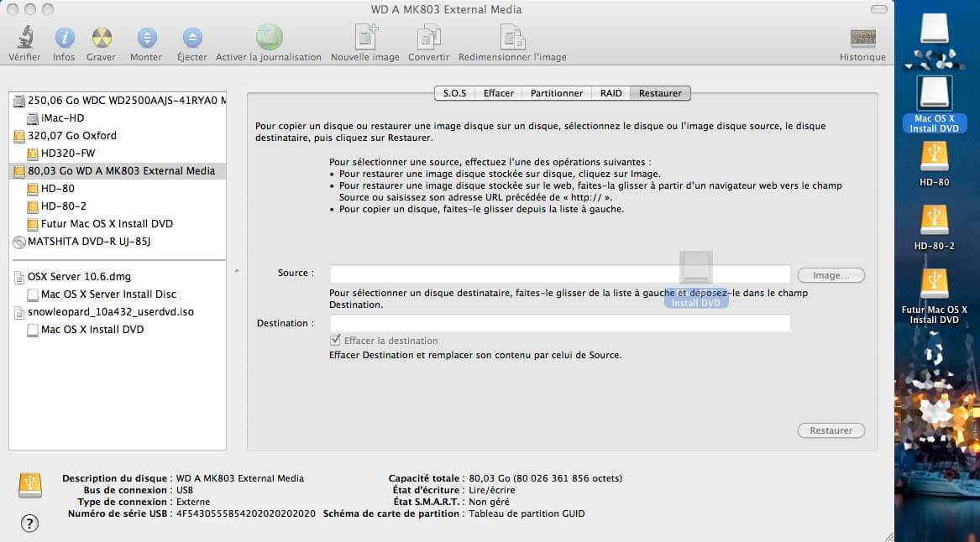Click the Vérifier microscope icon

coord(24,38)
